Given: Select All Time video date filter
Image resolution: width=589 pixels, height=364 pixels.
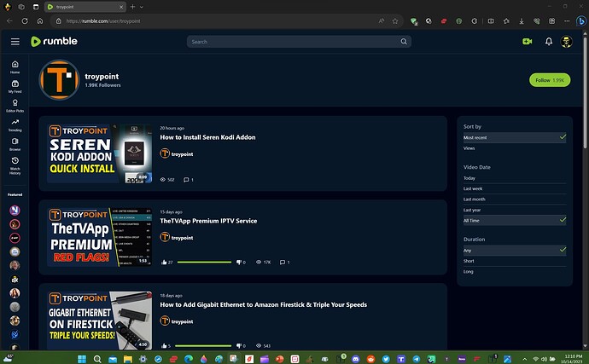Looking at the screenshot, I should click(515, 221).
